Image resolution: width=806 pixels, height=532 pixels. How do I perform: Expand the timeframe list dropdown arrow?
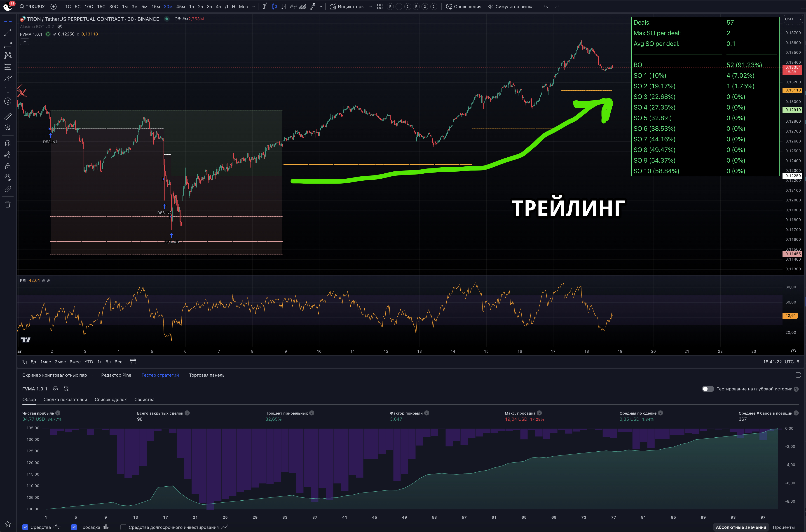[253, 7]
